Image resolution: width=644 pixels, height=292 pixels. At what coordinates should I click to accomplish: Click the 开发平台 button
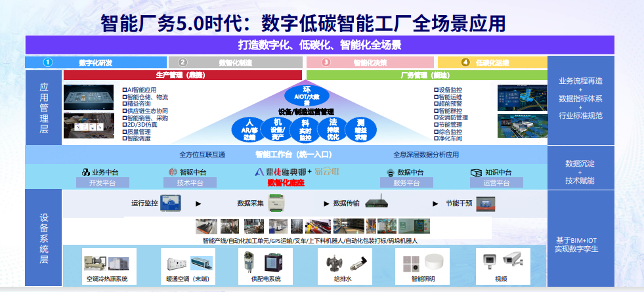coord(98,183)
